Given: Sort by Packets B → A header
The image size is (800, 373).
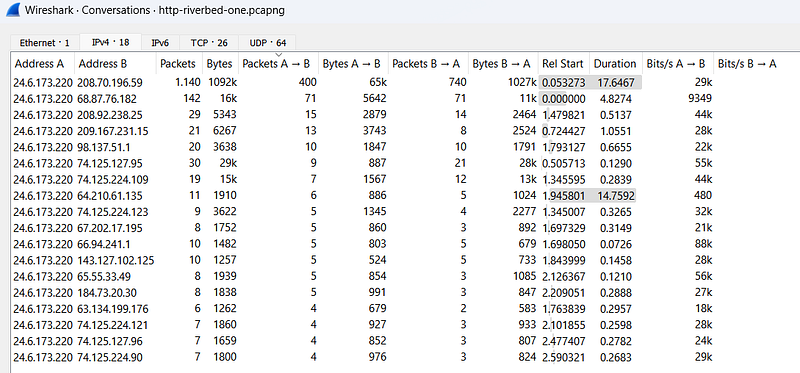Looking at the screenshot, I should coord(429,64).
